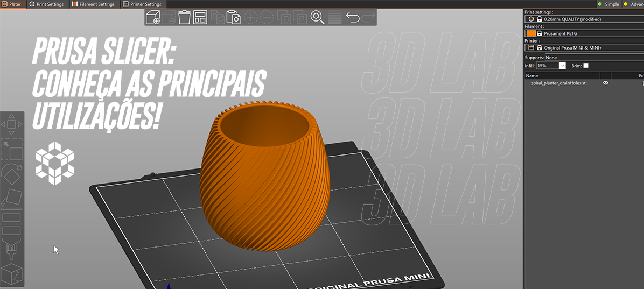This screenshot has height=289, width=644.
Task: Click the Delete all trash icon
Action: (184, 17)
